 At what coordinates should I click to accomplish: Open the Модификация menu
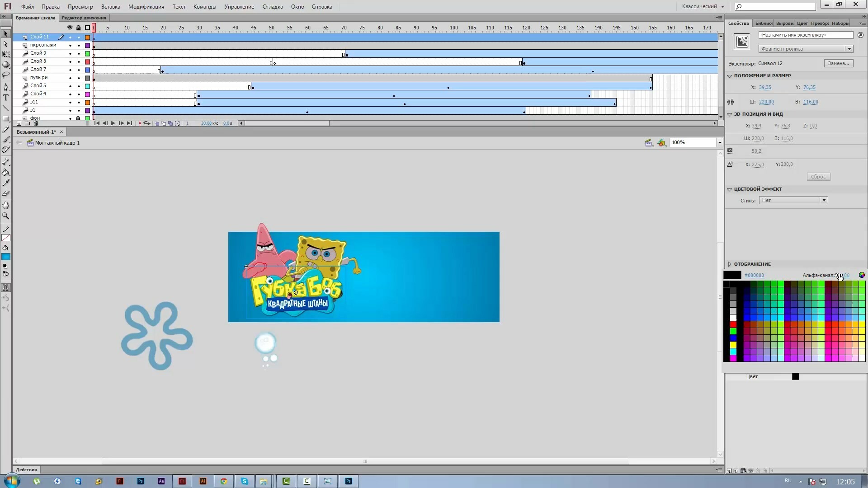click(146, 7)
